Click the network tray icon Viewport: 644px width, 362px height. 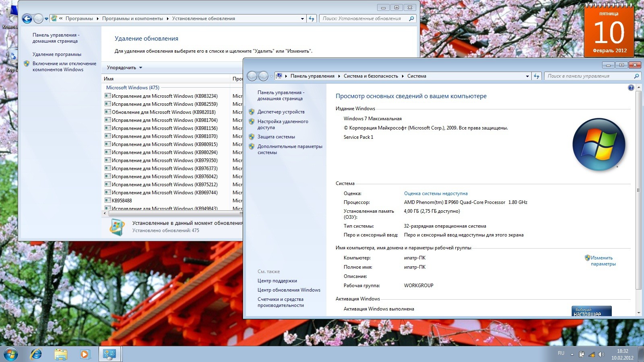pyautogui.click(x=592, y=354)
